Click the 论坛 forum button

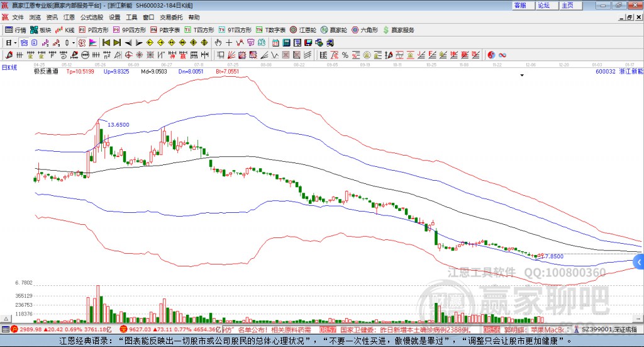point(547,5)
